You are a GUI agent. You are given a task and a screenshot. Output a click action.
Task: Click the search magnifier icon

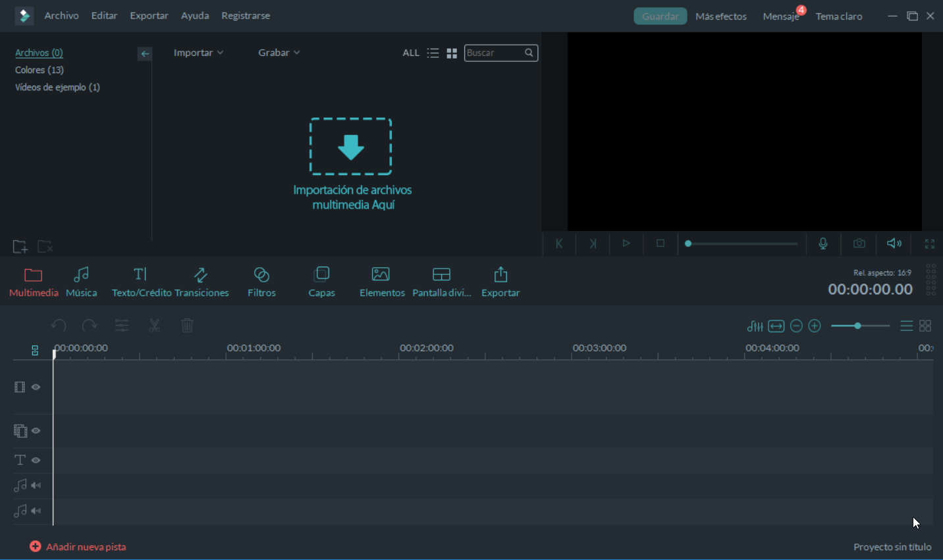click(x=529, y=53)
